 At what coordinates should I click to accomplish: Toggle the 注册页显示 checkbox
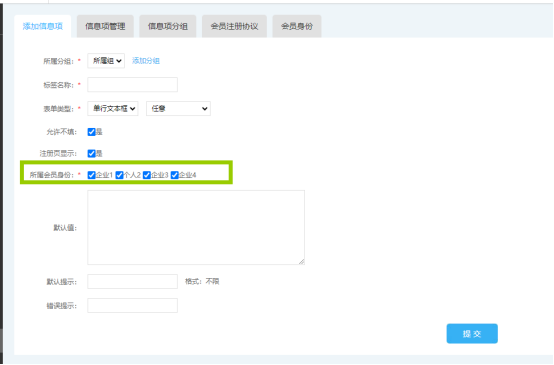(92, 153)
